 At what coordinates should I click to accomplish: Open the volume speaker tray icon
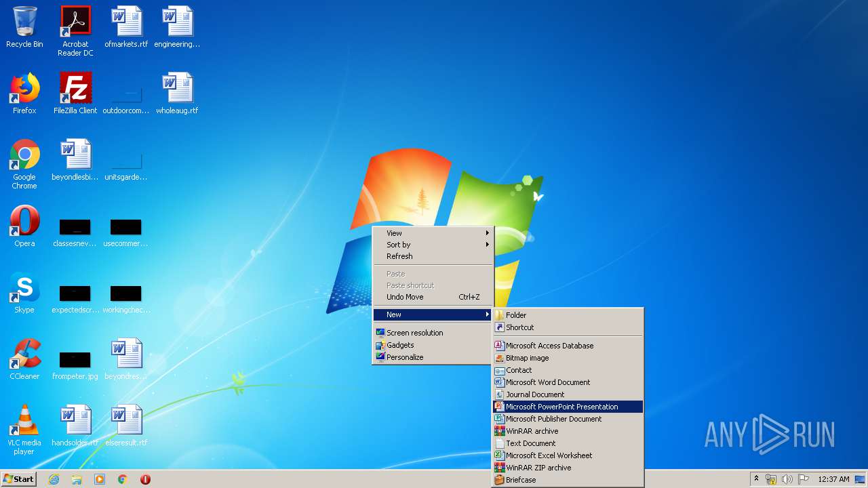(x=787, y=479)
